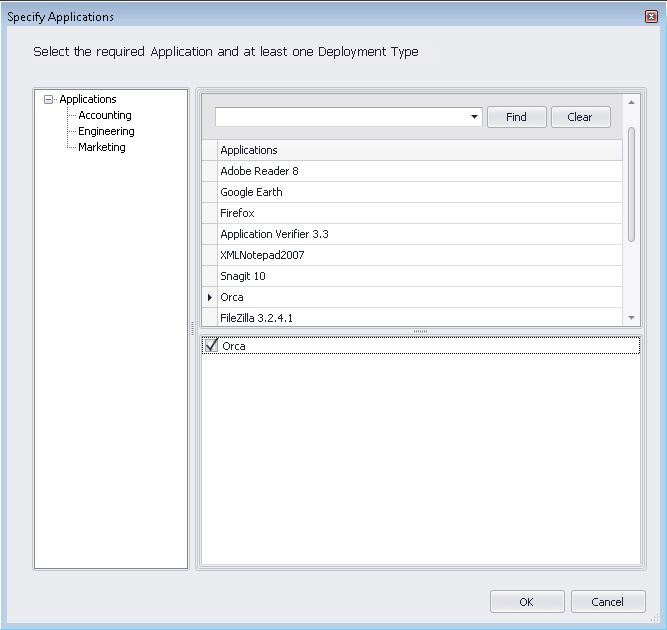
Task: Select Adobe Reader 8 in list
Action: (x=259, y=171)
